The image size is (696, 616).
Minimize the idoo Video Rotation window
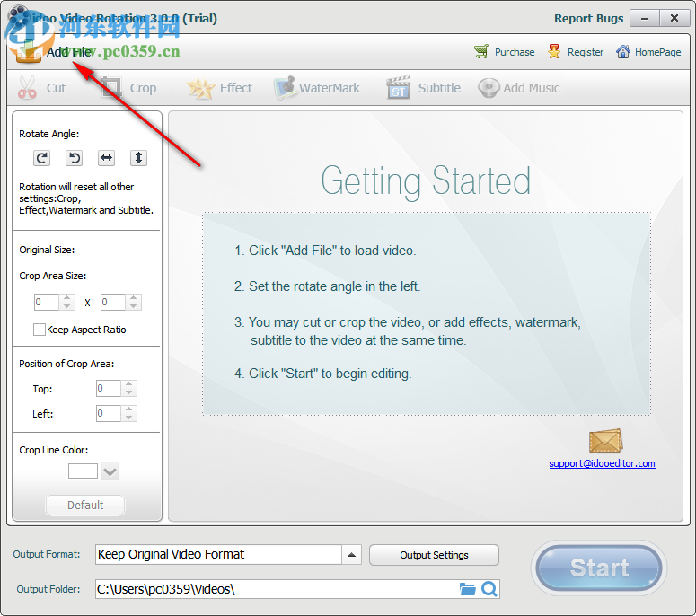tap(645, 19)
